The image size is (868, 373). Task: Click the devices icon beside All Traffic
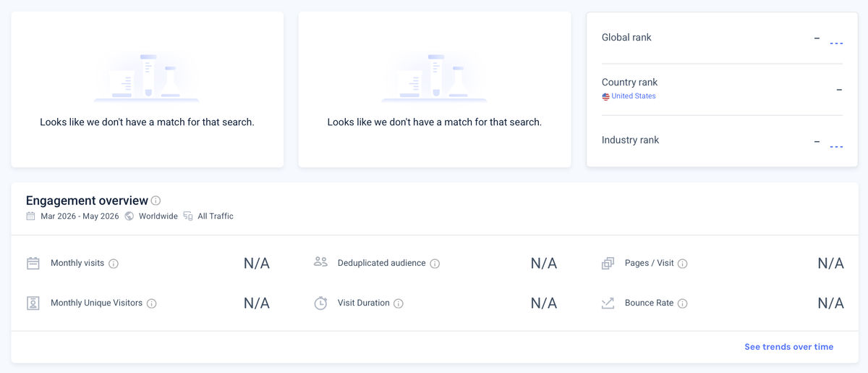pyautogui.click(x=188, y=216)
